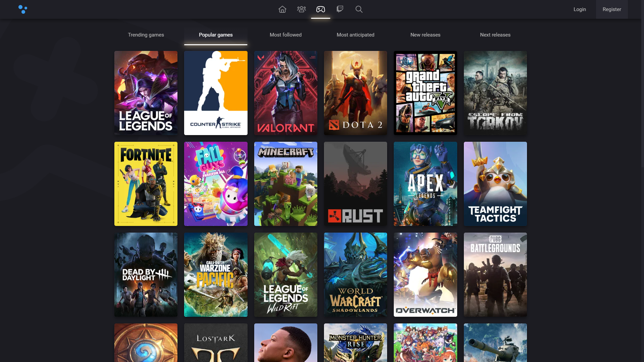Open the Valorant game cover
The height and width of the screenshot is (362, 644).
click(x=286, y=93)
